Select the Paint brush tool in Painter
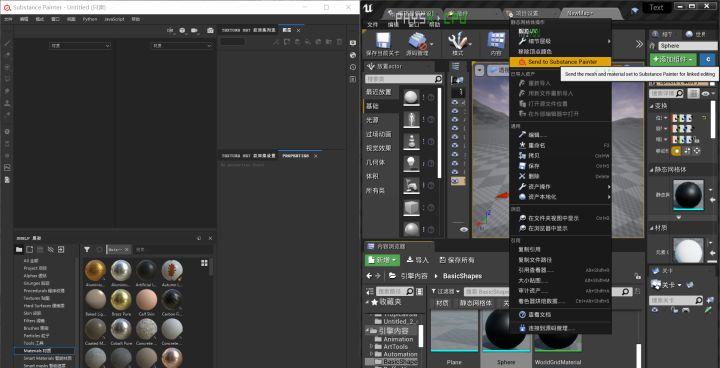The height and width of the screenshot is (368, 720). [x=7, y=44]
